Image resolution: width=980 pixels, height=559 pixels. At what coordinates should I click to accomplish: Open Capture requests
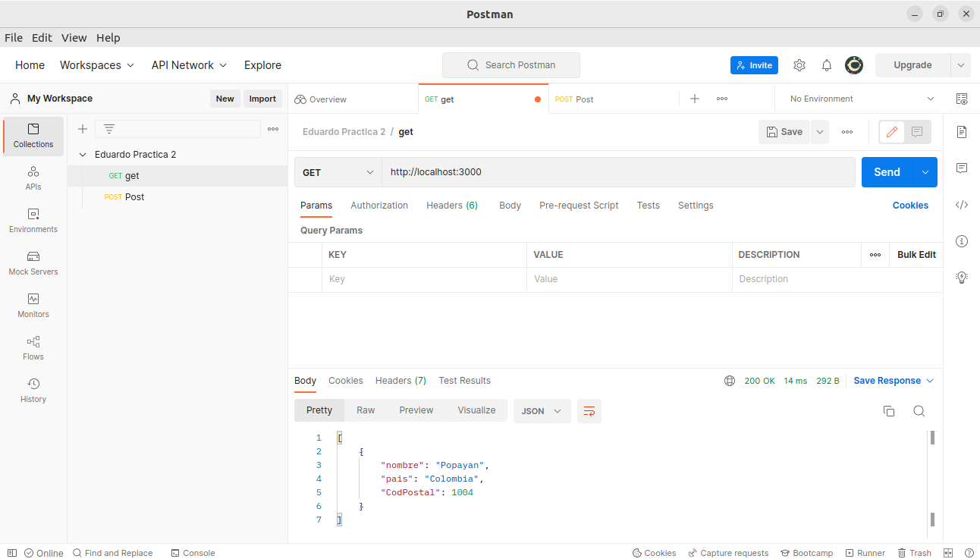coord(728,552)
